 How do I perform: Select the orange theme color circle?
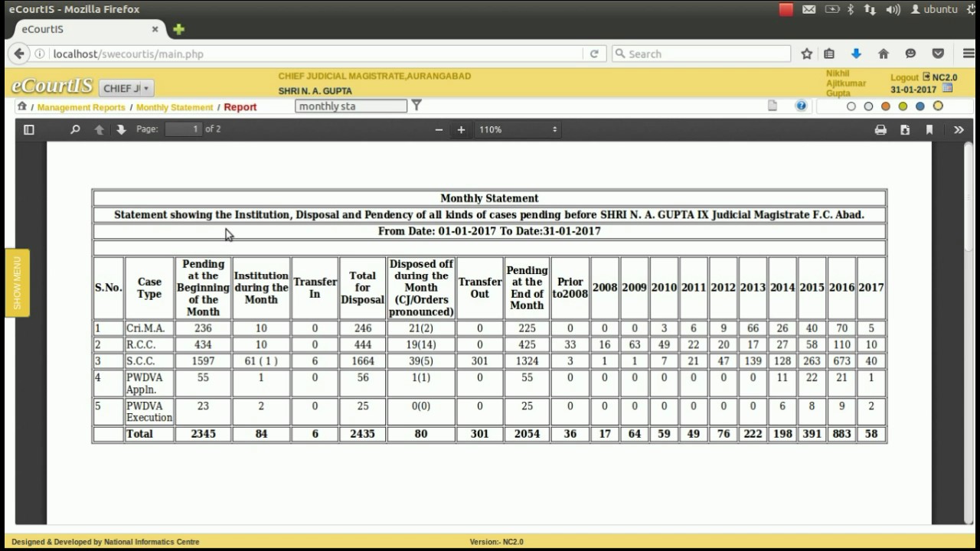click(x=886, y=106)
